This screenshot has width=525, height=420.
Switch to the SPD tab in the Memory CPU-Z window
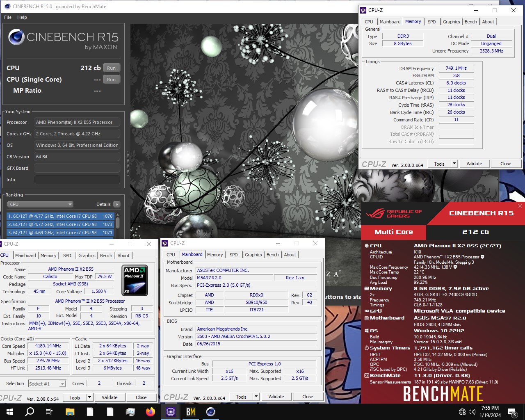[x=432, y=22]
